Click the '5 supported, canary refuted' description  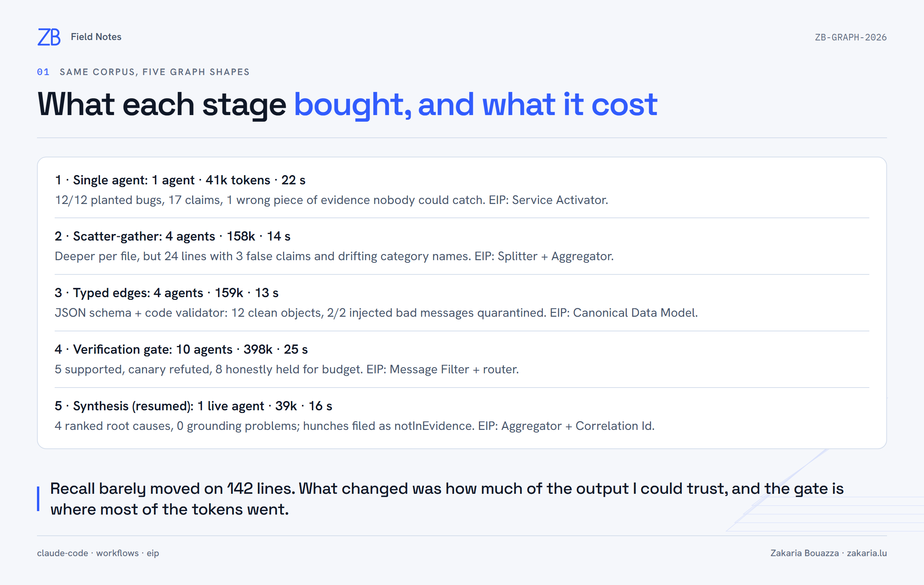click(287, 369)
